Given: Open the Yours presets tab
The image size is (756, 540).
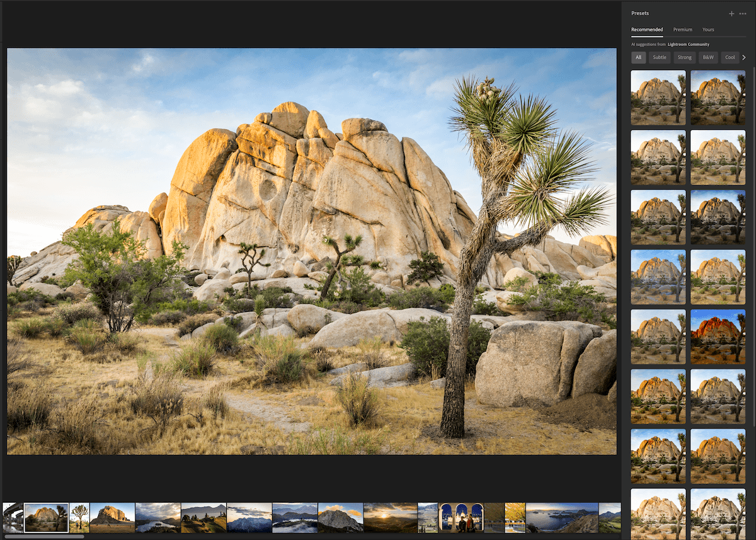Looking at the screenshot, I should coord(708,30).
